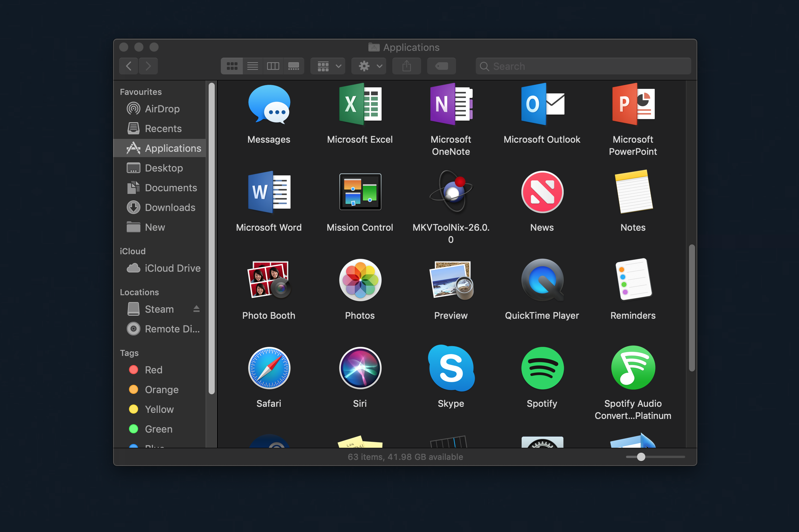Open the Photo Booth application icon
799x532 pixels.
coord(269,280)
